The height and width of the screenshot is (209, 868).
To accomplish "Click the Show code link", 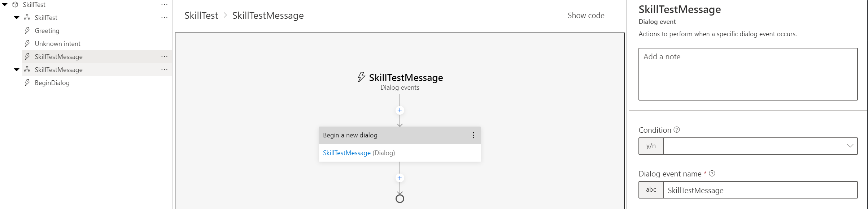I will (x=585, y=15).
